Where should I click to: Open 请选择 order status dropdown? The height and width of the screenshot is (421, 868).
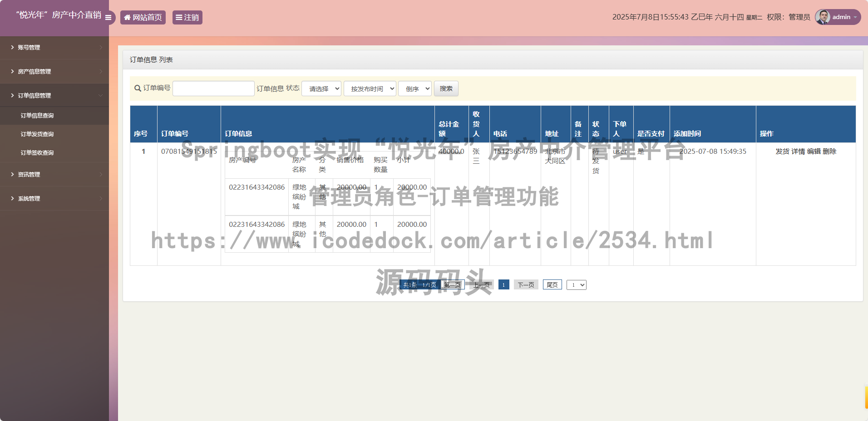pos(321,88)
